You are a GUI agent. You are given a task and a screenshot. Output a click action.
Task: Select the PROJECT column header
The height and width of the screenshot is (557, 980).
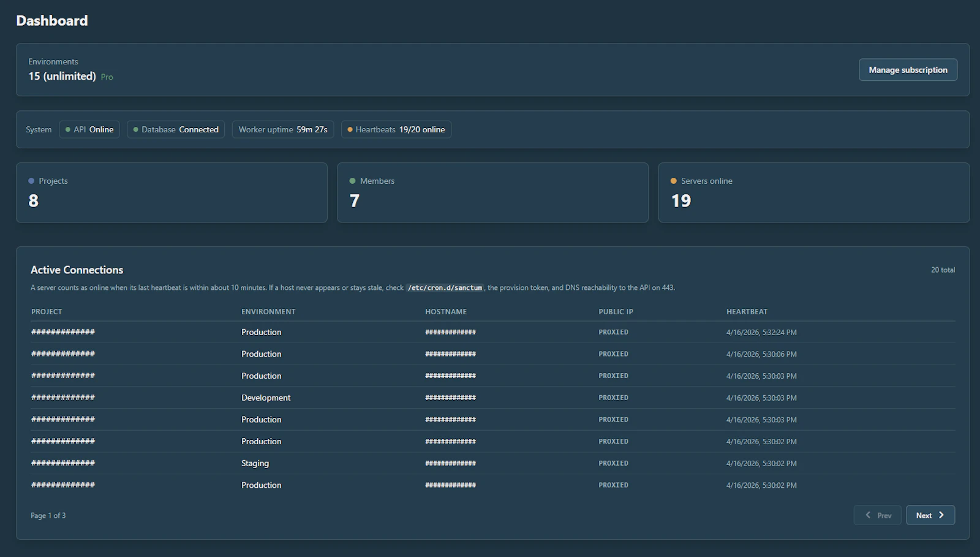(x=46, y=311)
